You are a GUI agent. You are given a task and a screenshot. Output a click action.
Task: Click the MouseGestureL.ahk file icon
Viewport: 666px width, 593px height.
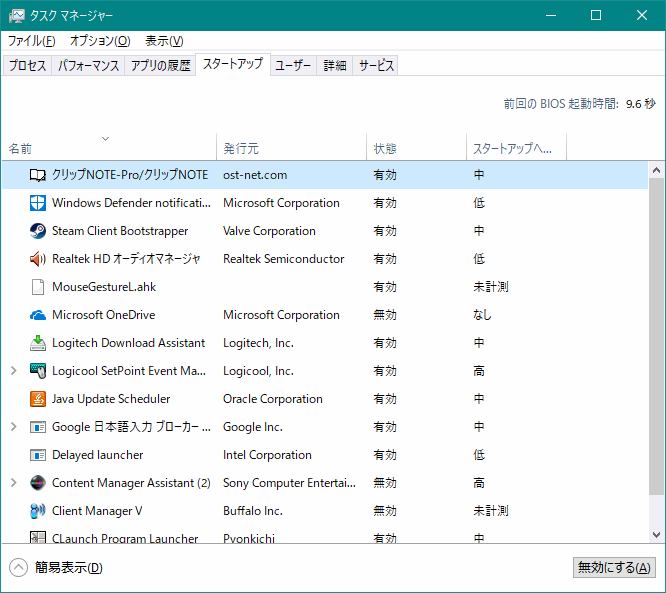38,287
